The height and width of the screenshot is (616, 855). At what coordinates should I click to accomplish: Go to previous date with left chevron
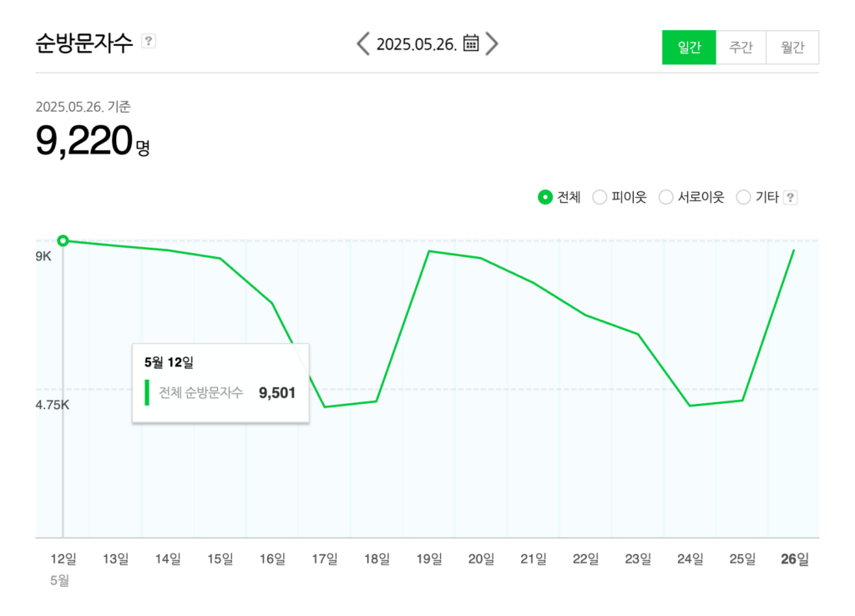(362, 43)
